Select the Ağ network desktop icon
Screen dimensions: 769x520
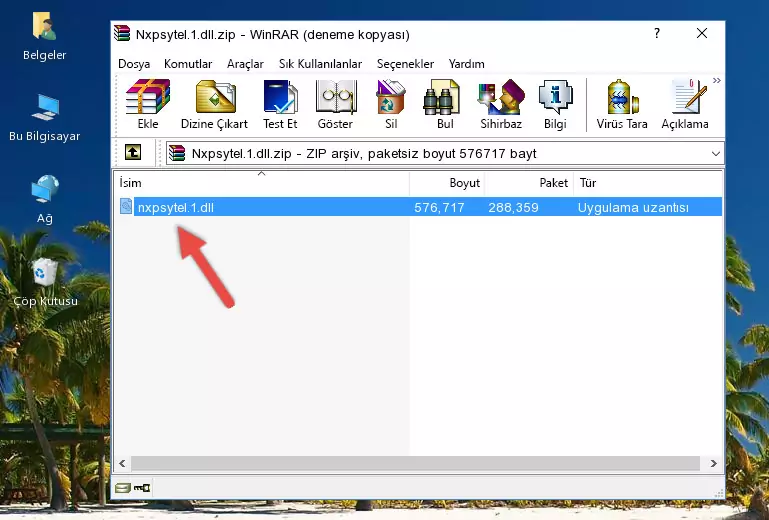point(45,199)
